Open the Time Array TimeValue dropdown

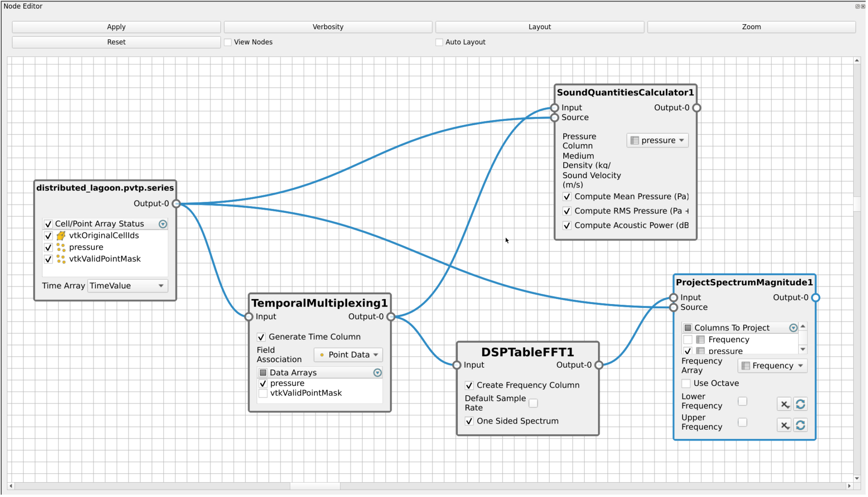127,286
